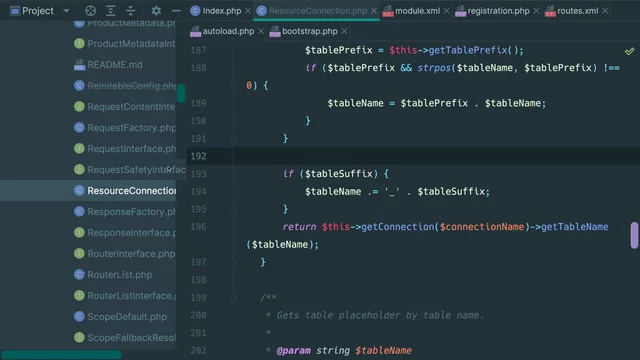Close the ResourceConnection.php tab
This screenshot has width=640, height=360.
pos(373,11)
